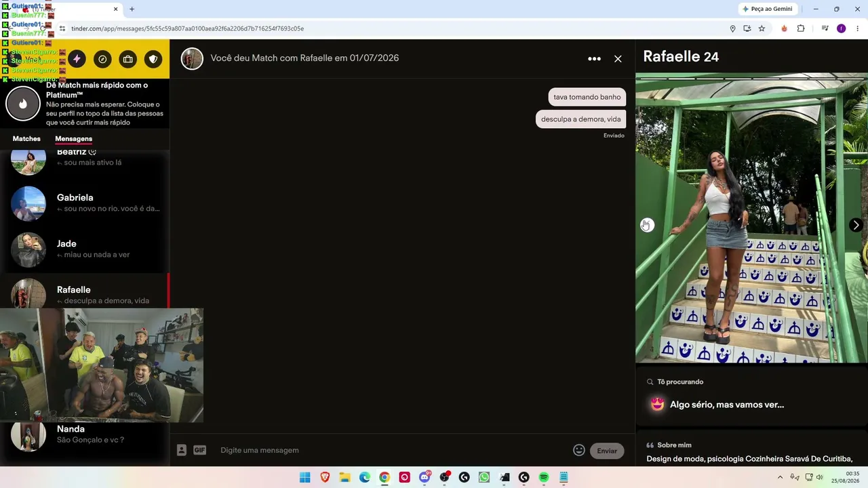Open OBS Studio from the taskbar
The width and height of the screenshot is (868, 488).
[x=444, y=478]
